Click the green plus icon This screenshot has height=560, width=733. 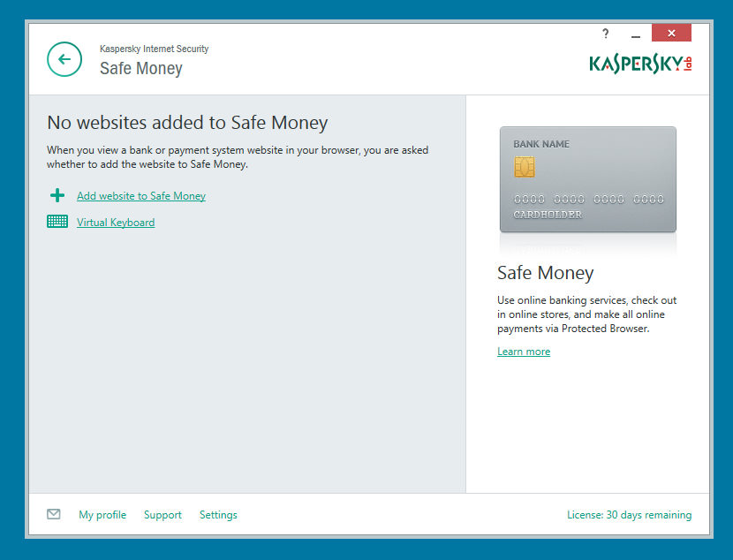coord(57,195)
